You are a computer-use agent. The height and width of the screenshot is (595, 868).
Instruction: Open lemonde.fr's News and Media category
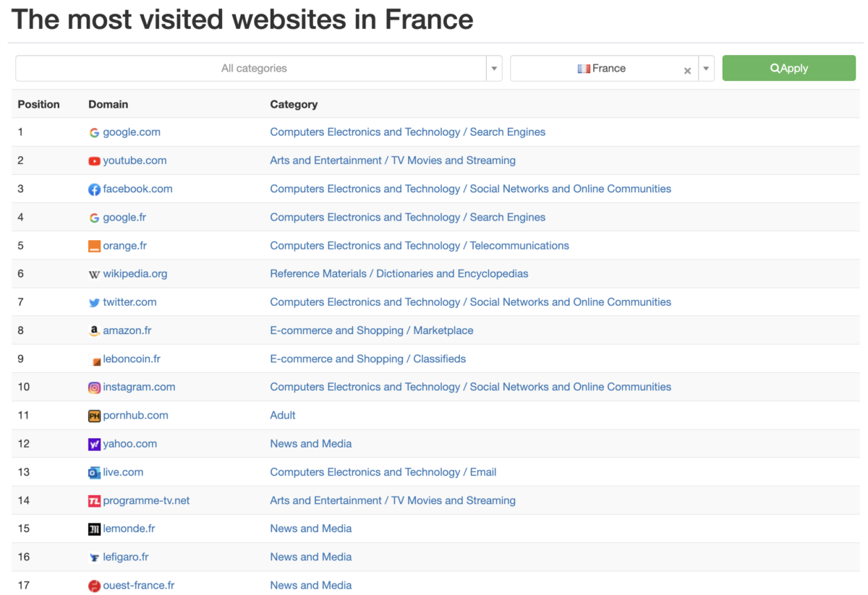[x=311, y=528]
